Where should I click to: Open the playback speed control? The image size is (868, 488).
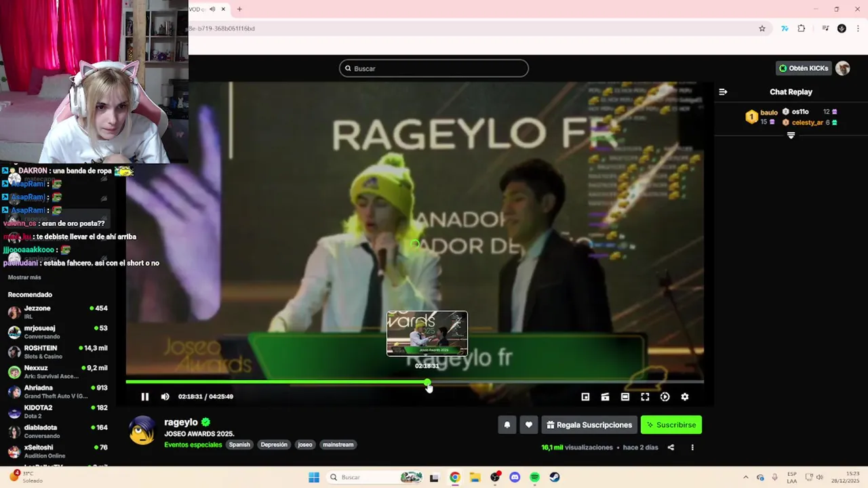coord(665,396)
